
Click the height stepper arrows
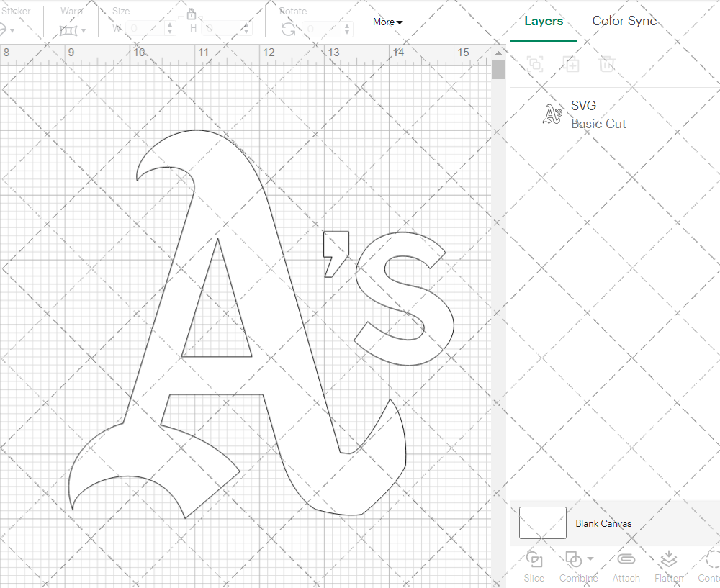tap(246, 29)
